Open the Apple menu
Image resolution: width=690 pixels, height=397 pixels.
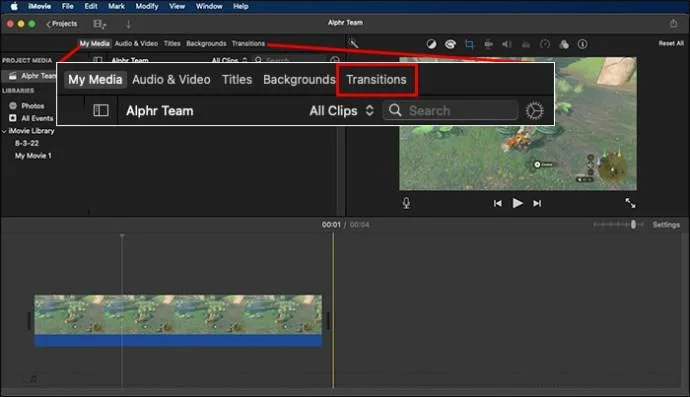pos(14,6)
